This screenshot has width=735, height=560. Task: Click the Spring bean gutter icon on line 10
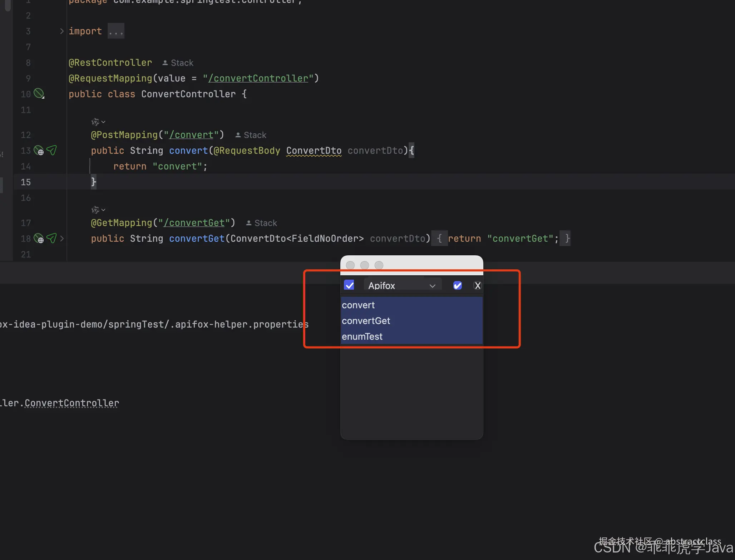[x=39, y=94]
